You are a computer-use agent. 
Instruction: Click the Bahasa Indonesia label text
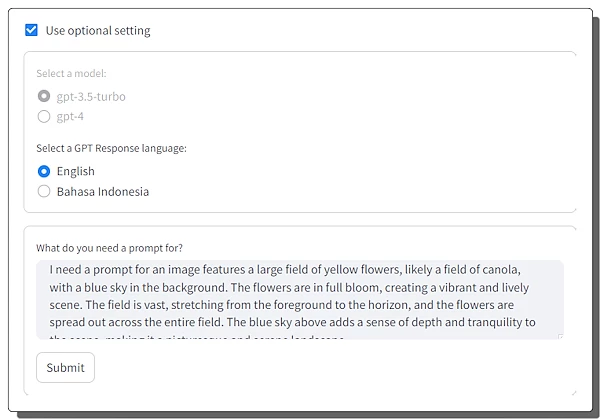[103, 191]
